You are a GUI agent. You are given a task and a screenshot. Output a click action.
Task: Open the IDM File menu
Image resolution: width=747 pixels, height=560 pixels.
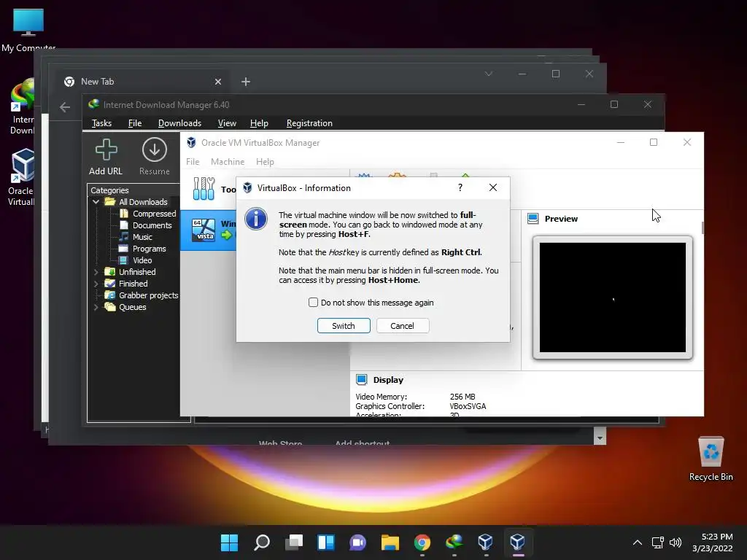pyautogui.click(x=135, y=122)
